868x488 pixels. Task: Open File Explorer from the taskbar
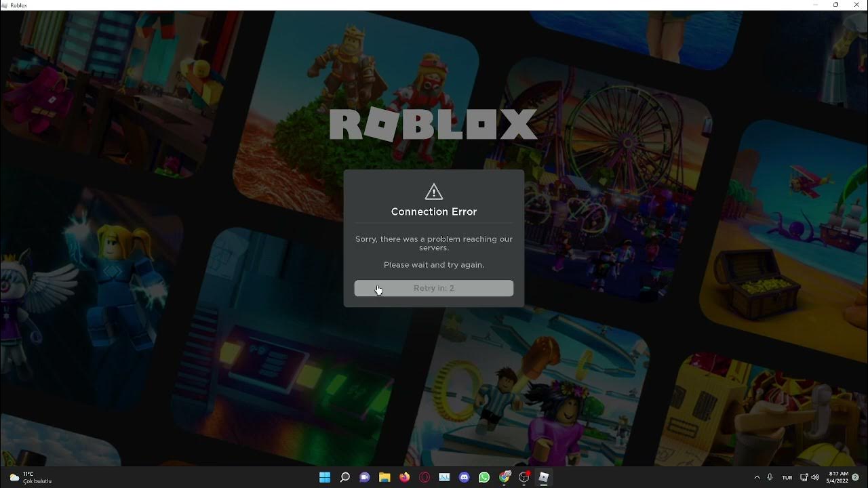pos(384,477)
